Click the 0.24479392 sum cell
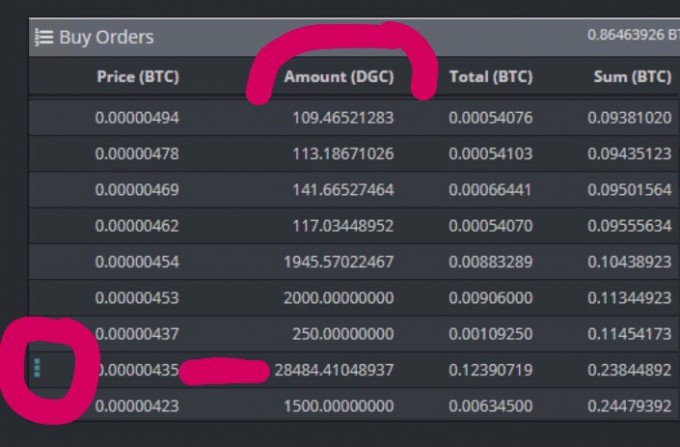 pyautogui.click(x=629, y=406)
